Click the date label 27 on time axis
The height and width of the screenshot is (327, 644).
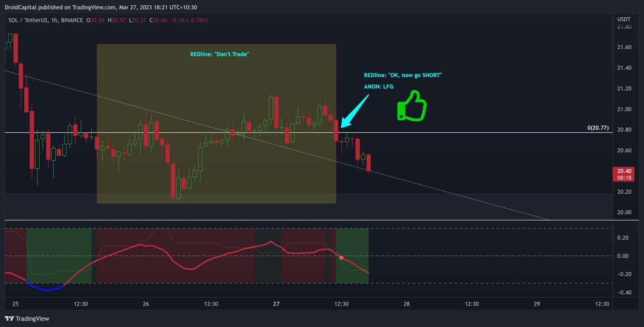coord(276,304)
